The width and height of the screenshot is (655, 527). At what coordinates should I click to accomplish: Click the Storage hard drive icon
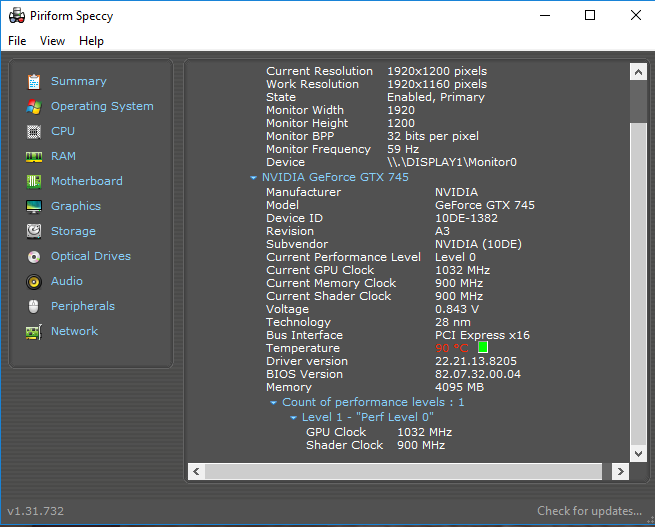(34, 231)
